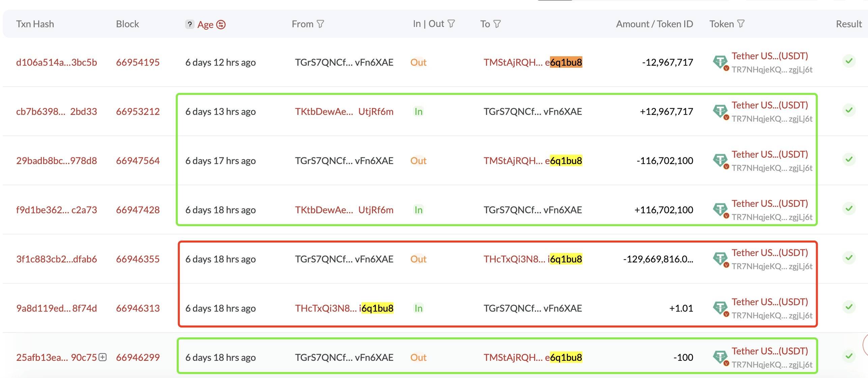Click the Tether icon in row 66946299

click(x=721, y=358)
